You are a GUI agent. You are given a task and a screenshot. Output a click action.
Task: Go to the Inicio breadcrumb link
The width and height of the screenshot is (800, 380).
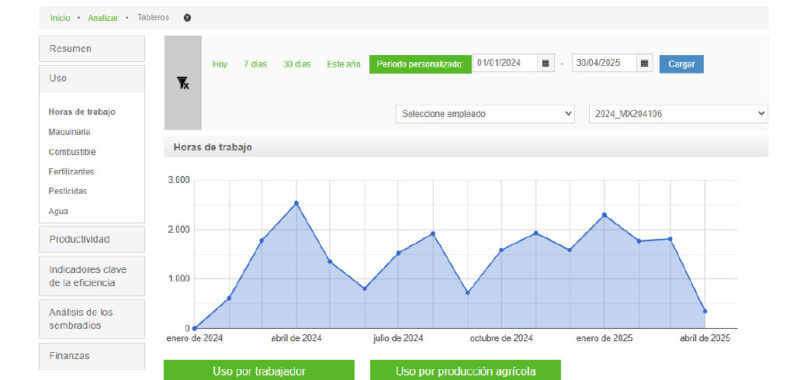coord(60,18)
